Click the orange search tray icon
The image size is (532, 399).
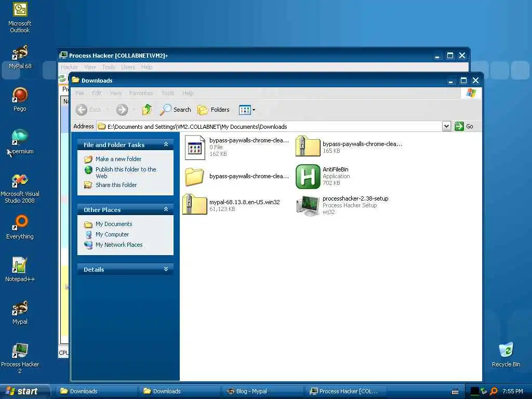click(x=494, y=391)
